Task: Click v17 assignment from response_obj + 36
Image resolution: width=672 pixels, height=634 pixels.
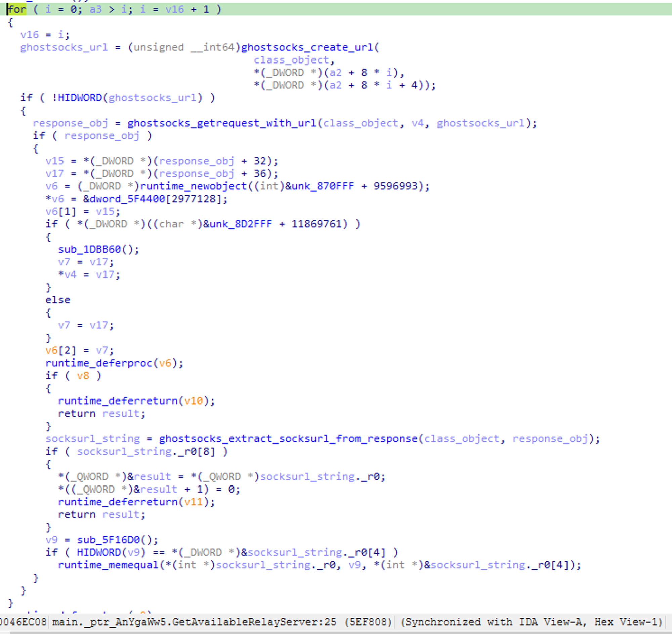Action: 162,174
